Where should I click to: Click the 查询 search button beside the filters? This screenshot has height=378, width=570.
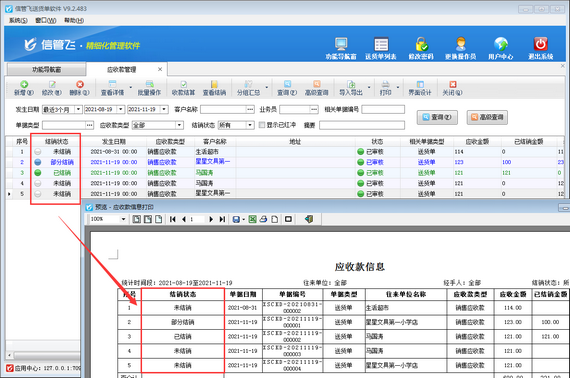pyautogui.click(x=437, y=117)
